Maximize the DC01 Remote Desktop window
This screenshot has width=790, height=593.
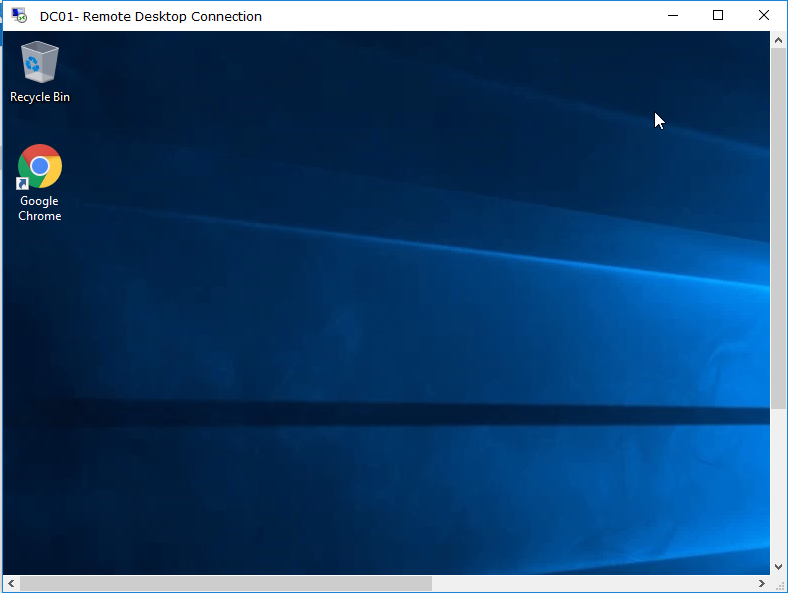pos(718,16)
